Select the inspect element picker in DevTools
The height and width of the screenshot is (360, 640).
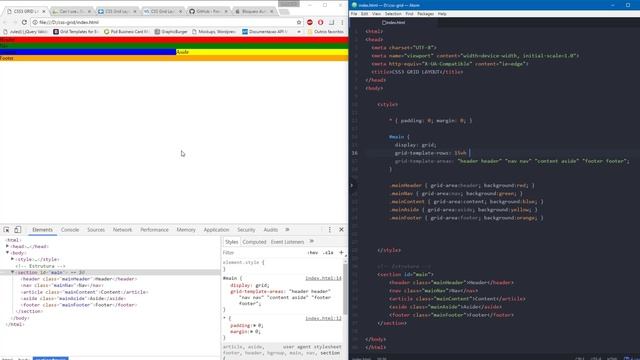(7, 230)
